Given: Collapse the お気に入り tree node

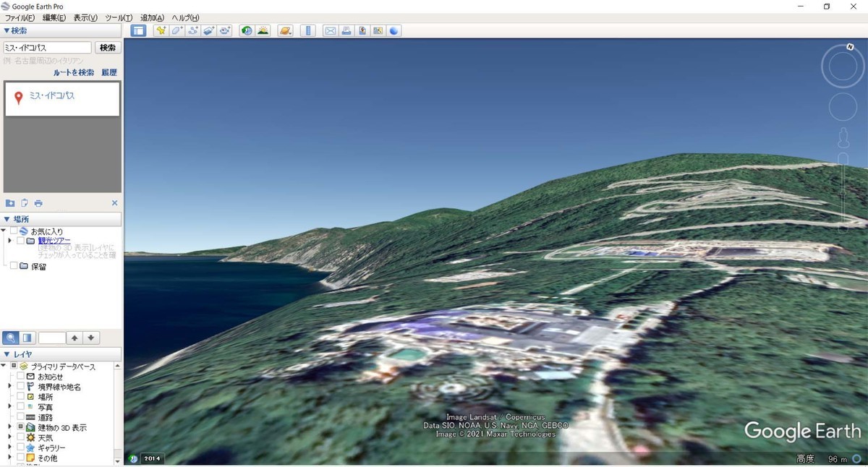Looking at the screenshot, I should tap(4, 231).
